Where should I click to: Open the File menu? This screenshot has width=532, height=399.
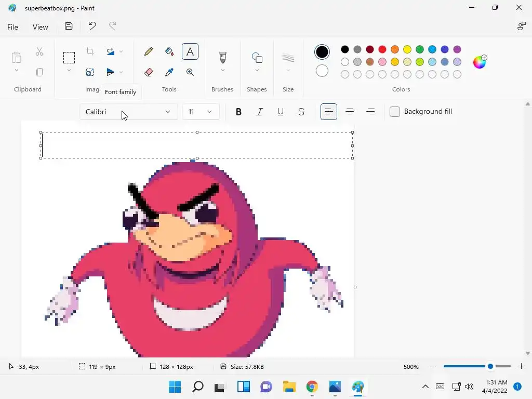pos(12,27)
